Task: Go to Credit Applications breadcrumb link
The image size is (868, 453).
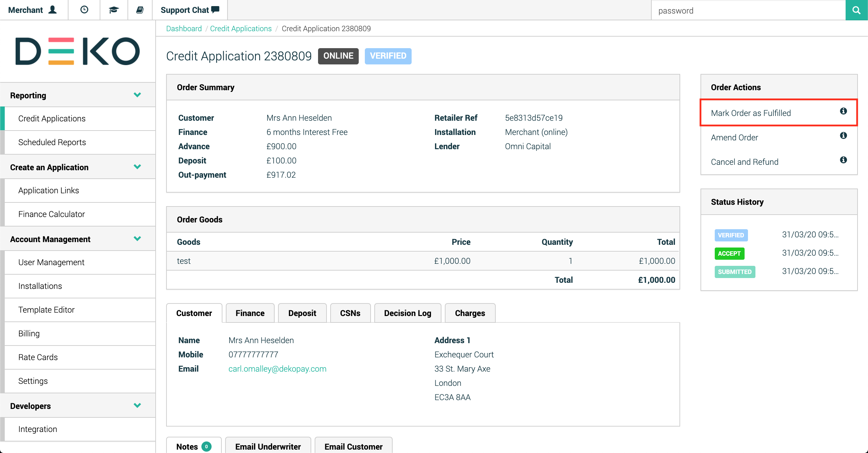Action: 241,28
